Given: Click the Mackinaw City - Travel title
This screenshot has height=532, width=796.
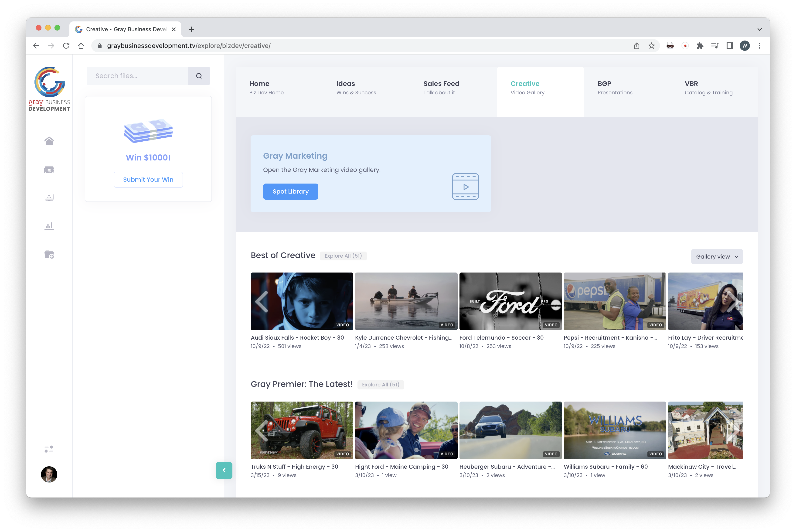Looking at the screenshot, I should 702,467.
